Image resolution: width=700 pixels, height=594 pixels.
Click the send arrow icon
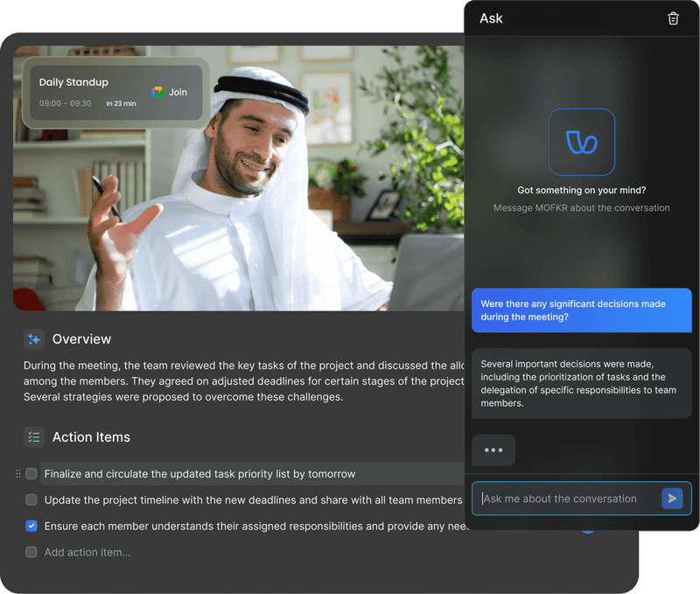pyautogui.click(x=672, y=499)
